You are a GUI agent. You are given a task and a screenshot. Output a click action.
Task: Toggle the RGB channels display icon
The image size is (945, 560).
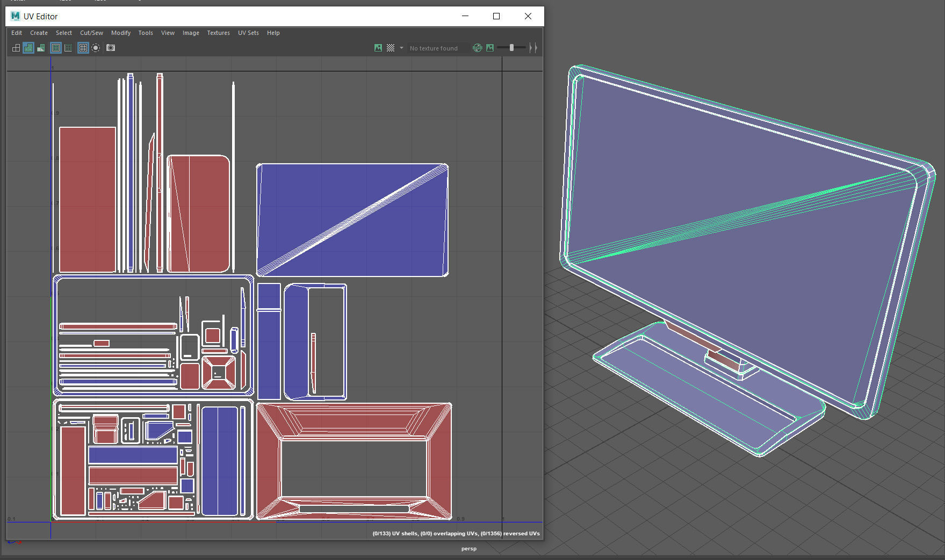[x=477, y=48]
